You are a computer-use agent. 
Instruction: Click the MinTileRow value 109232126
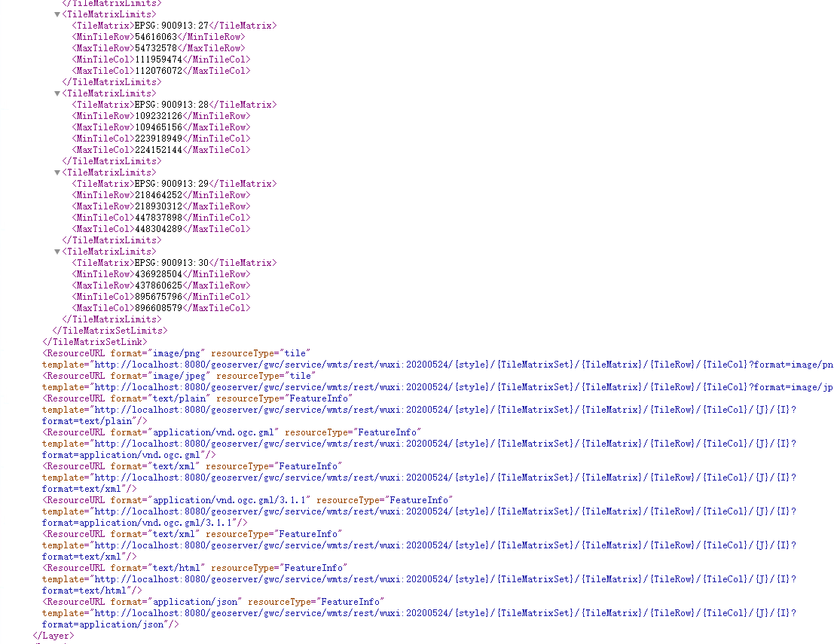[158, 116]
